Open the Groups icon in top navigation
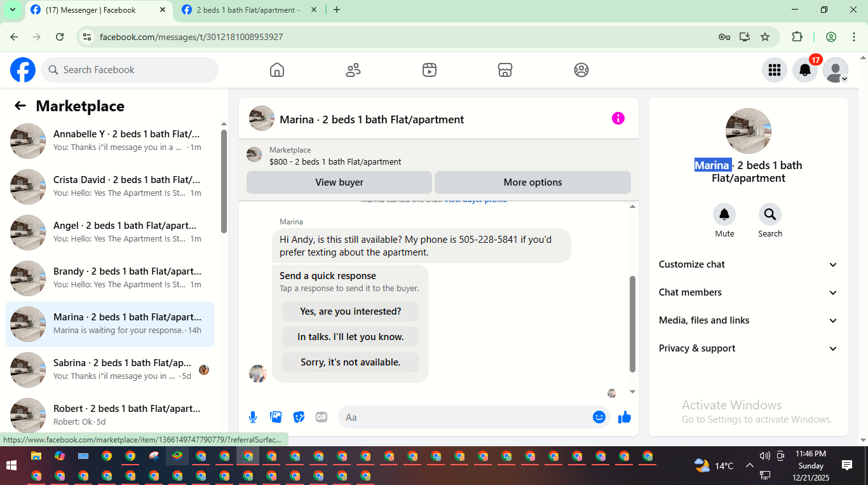Image resolution: width=868 pixels, height=485 pixels. click(x=581, y=70)
